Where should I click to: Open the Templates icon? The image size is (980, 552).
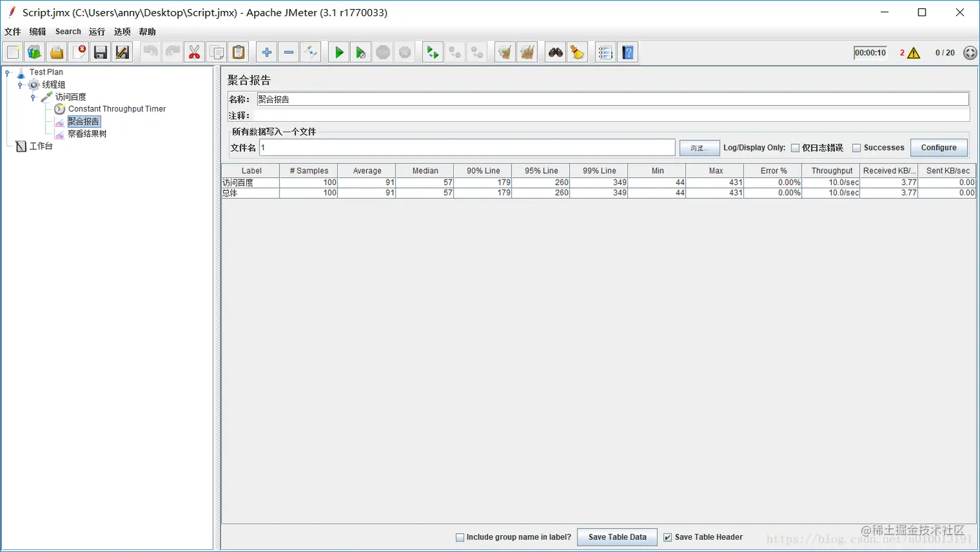(35, 53)
